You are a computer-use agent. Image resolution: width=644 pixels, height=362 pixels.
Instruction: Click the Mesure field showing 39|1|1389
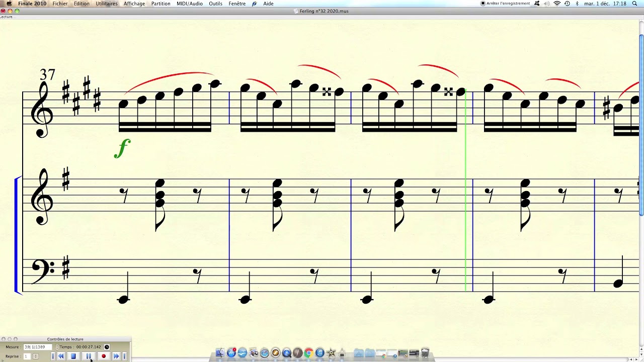click(38, 347)
